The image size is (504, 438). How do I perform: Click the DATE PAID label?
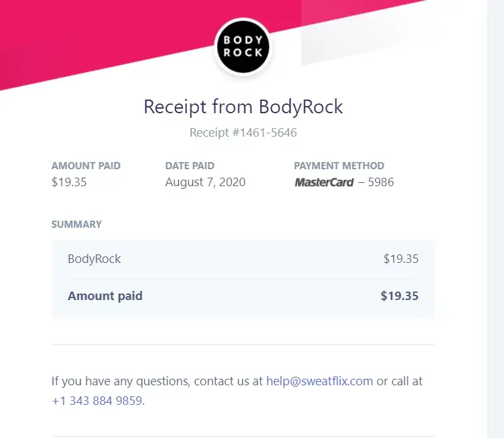(x=190, y=166)
